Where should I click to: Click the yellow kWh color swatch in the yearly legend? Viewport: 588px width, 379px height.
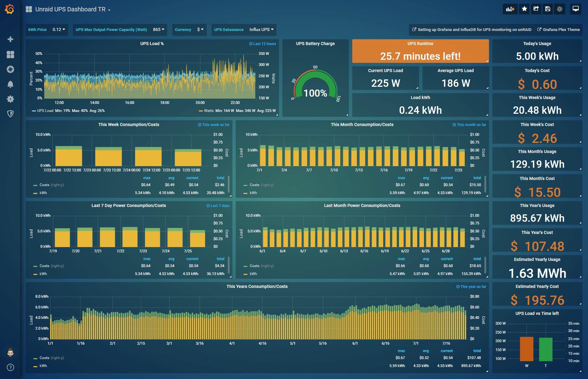(x=35, y=366)
